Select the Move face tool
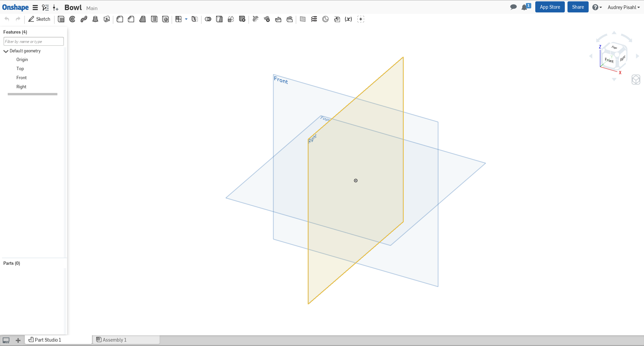Image resolution: width=644 pixels, height=346 pixels. pos(278,19)
